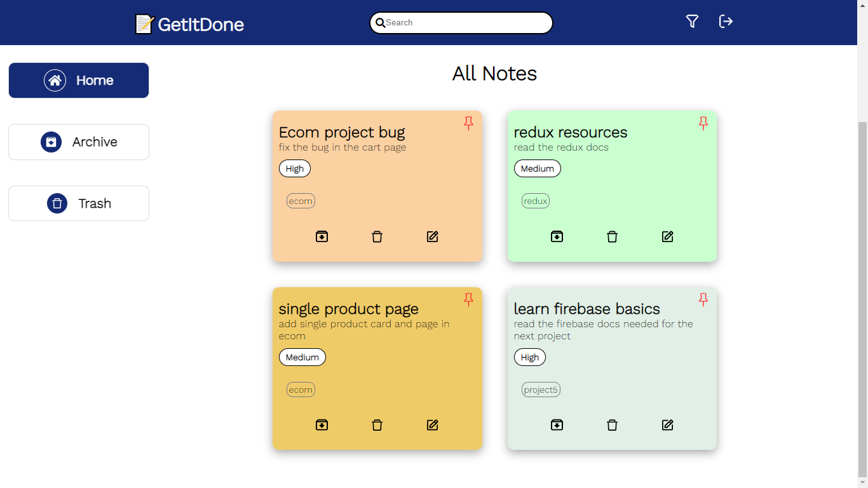This screenshot has height=488, width=868.
Task: Delete the "redux resources" note
Action: click(612, 236)
